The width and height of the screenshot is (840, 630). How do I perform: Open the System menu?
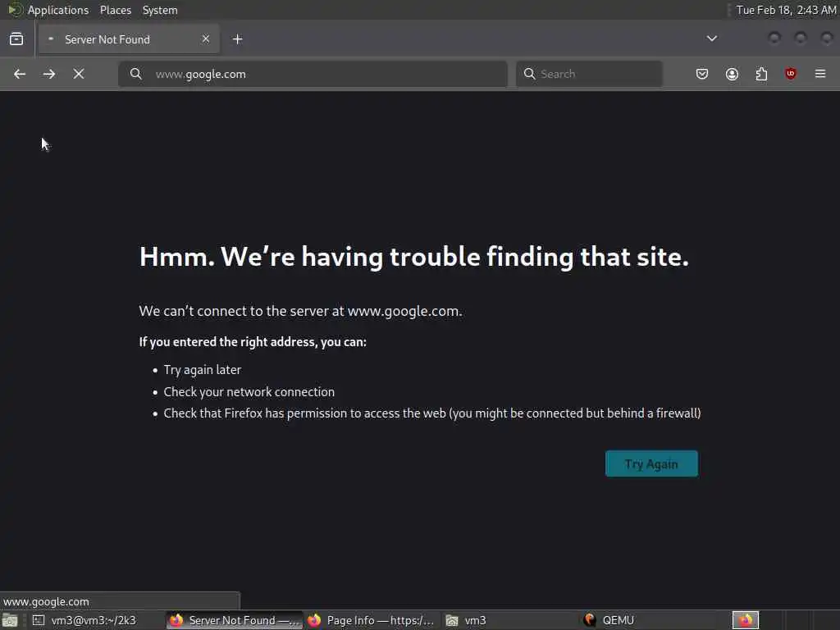[160, 10]
